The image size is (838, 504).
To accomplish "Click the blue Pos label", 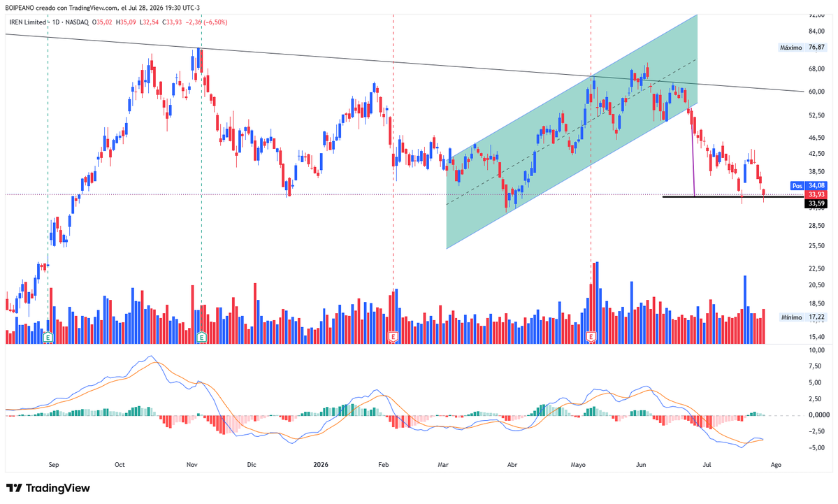I will (x=797, y=186).
